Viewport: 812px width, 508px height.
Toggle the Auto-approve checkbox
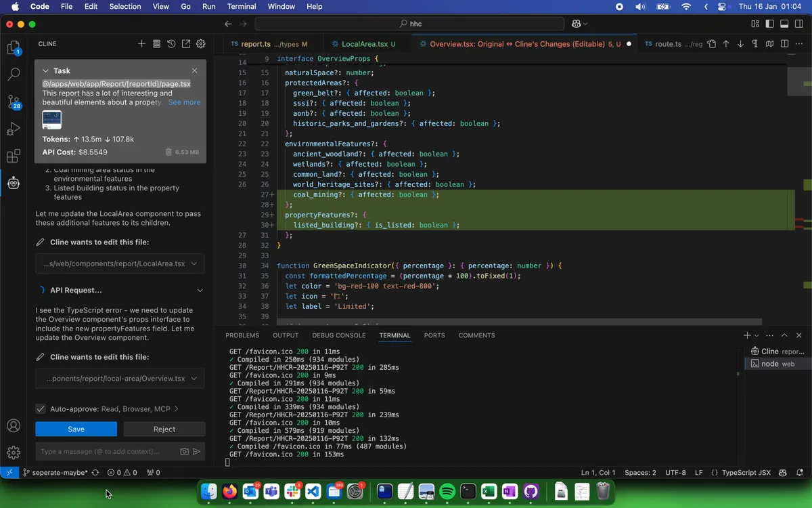[41, 409]
